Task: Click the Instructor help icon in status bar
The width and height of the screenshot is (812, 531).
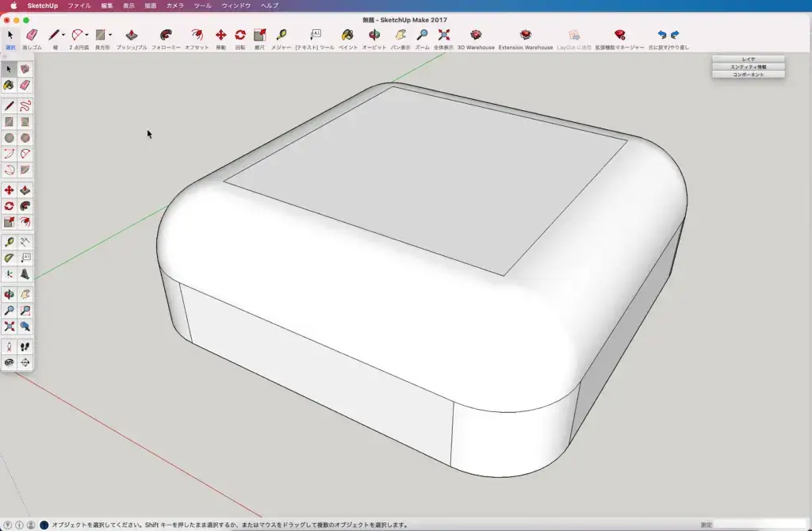Action: (x=44, y=525)
